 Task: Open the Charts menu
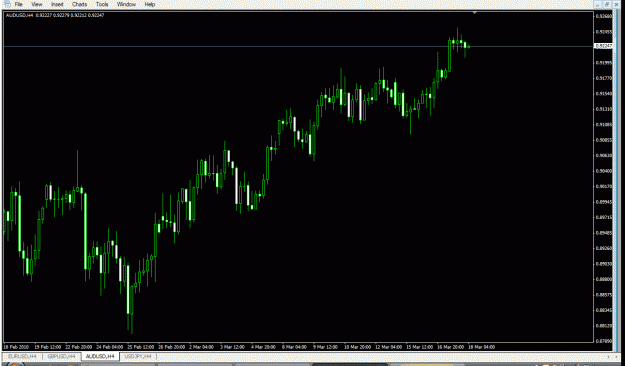[80, 4]
